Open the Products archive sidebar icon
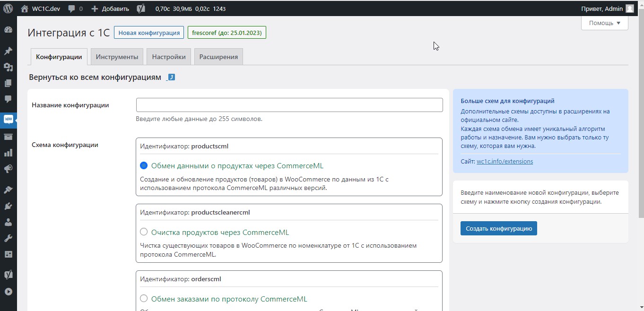 click(8, 137)
